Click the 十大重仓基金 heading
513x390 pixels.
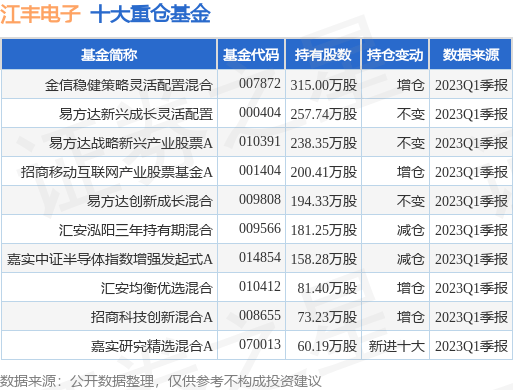pyautogui.click(x=150, y=14)
